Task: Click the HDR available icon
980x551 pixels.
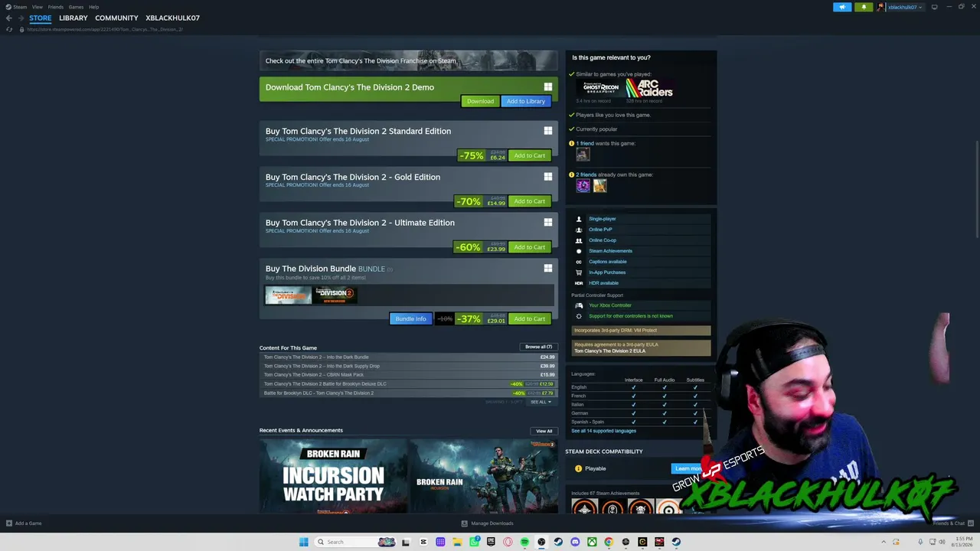Action: pyautogui.click(x=579, y=283)
